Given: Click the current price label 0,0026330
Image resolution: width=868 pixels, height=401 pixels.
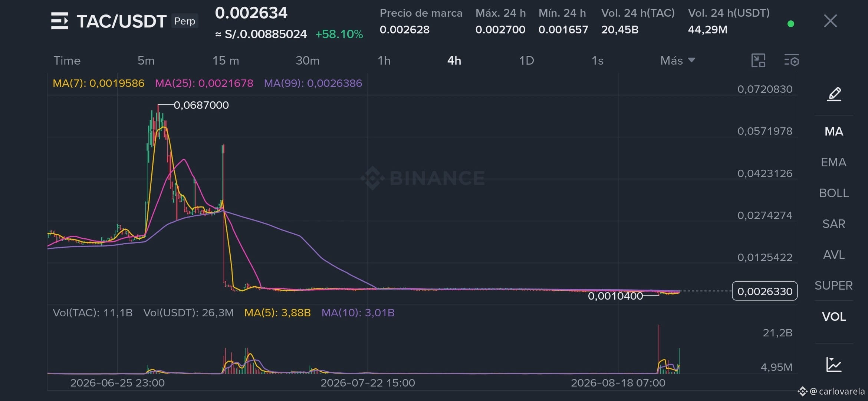Looking at the screenshot, I should click(x=765, y=291).
